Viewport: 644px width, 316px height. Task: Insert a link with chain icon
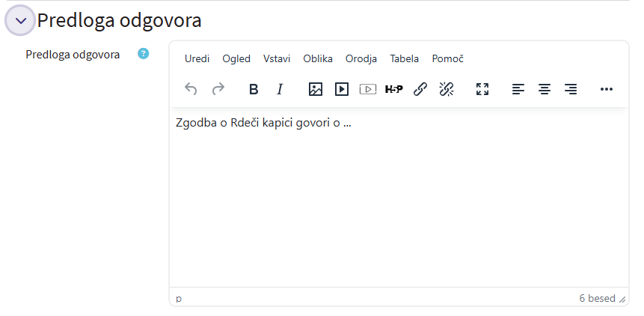tap(420, 89)
